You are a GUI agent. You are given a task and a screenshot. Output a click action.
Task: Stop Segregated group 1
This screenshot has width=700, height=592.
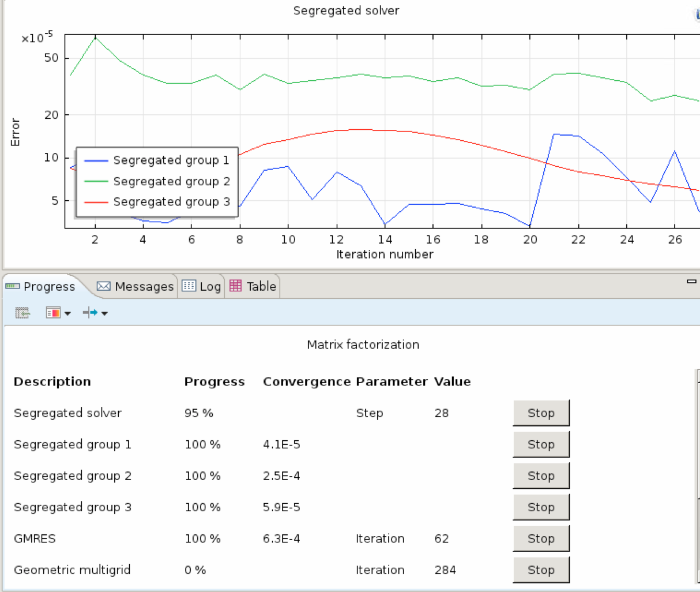pos(541,444)
